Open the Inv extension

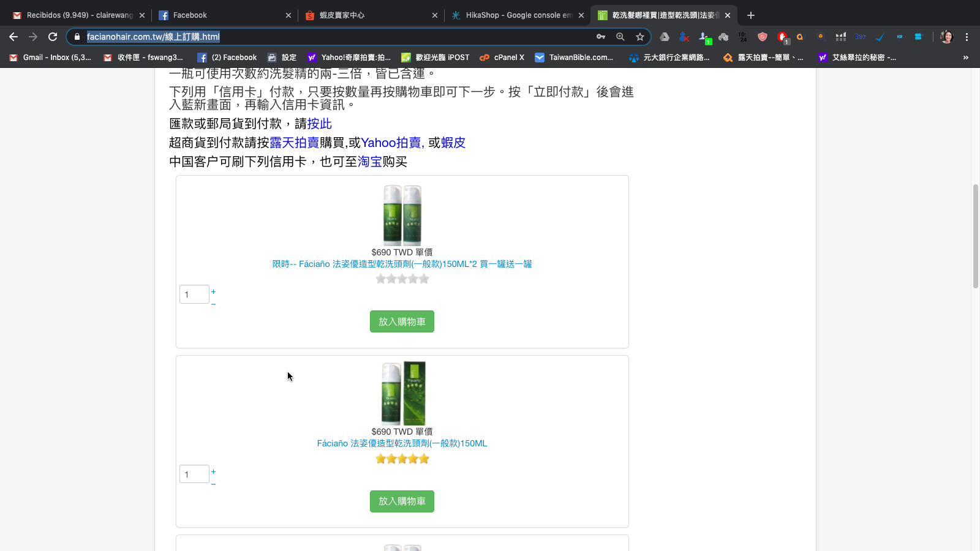(861, 37)
